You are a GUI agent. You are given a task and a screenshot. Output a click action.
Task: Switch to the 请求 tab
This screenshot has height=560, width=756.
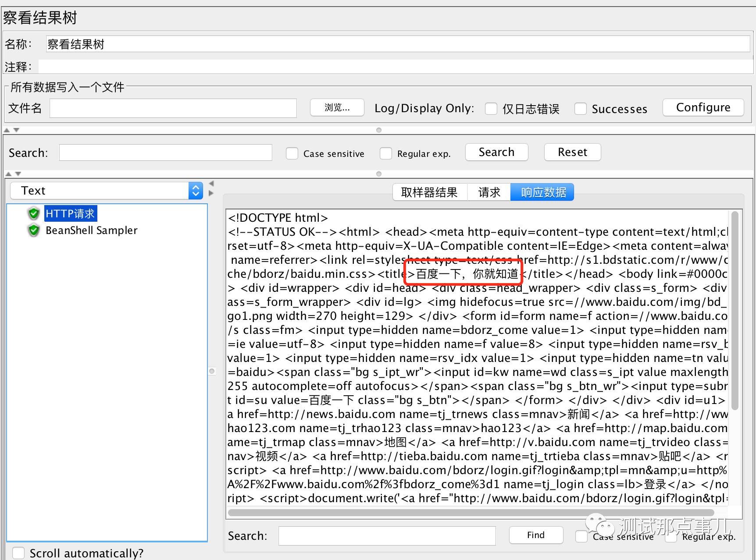pyautogui.click(x=489, y=192)
